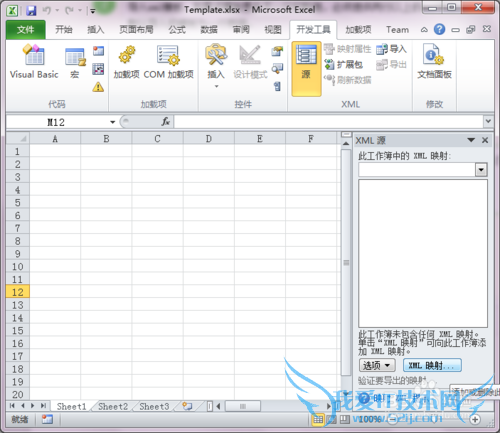Click macro recording icon in status bar
Viewport: 500px width, 433px height.
click(x=47, y=419)
